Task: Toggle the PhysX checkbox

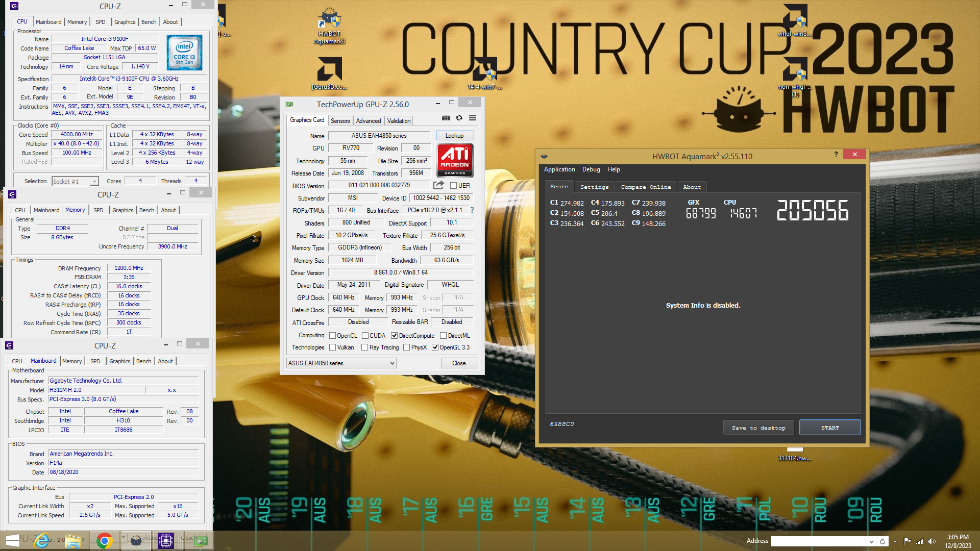Action: (x=406, y=347)
